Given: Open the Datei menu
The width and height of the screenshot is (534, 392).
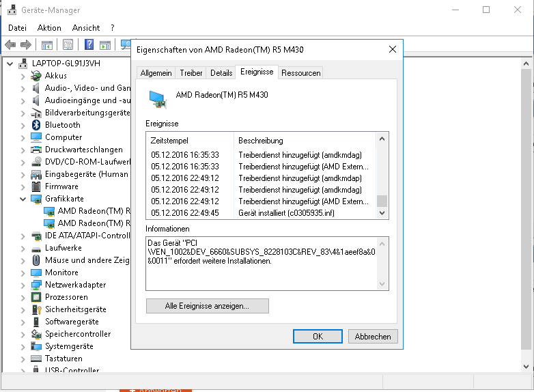Looking at the screenshot, I should (x=17, y=28).
